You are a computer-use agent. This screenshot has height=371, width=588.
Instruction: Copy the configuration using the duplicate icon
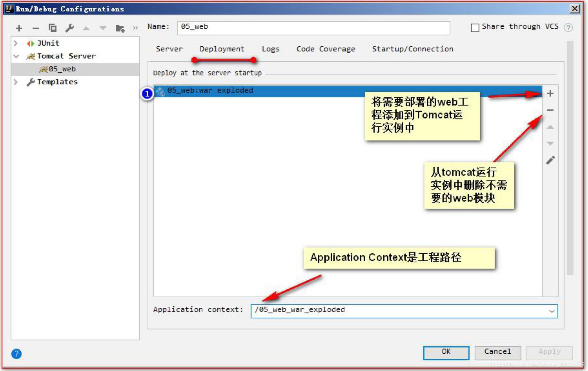(52, 28)
